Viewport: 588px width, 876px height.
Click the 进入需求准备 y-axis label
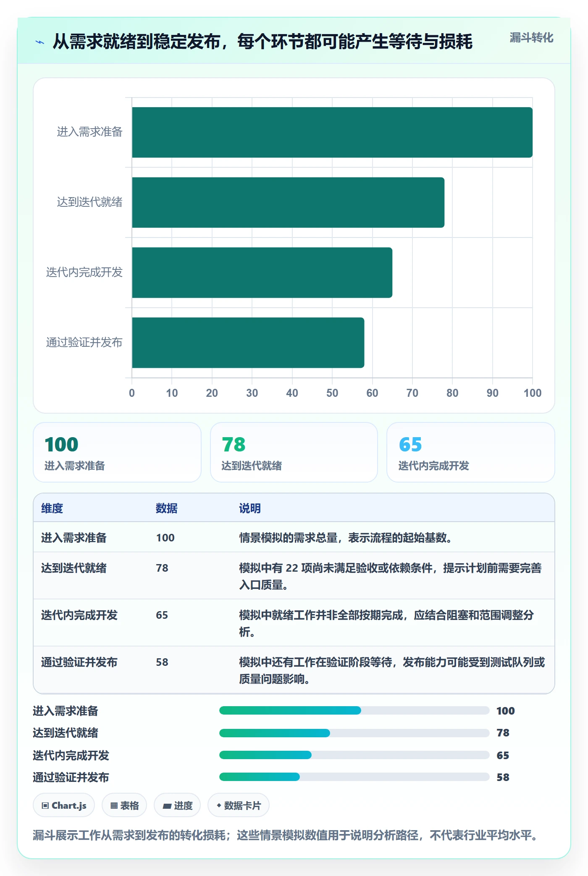click(x=89, y=132)
